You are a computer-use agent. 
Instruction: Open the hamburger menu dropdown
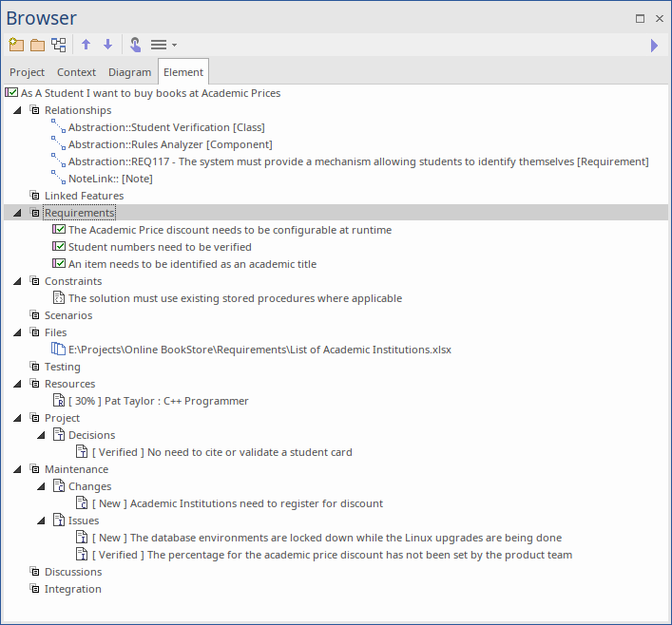coord(163,45)
